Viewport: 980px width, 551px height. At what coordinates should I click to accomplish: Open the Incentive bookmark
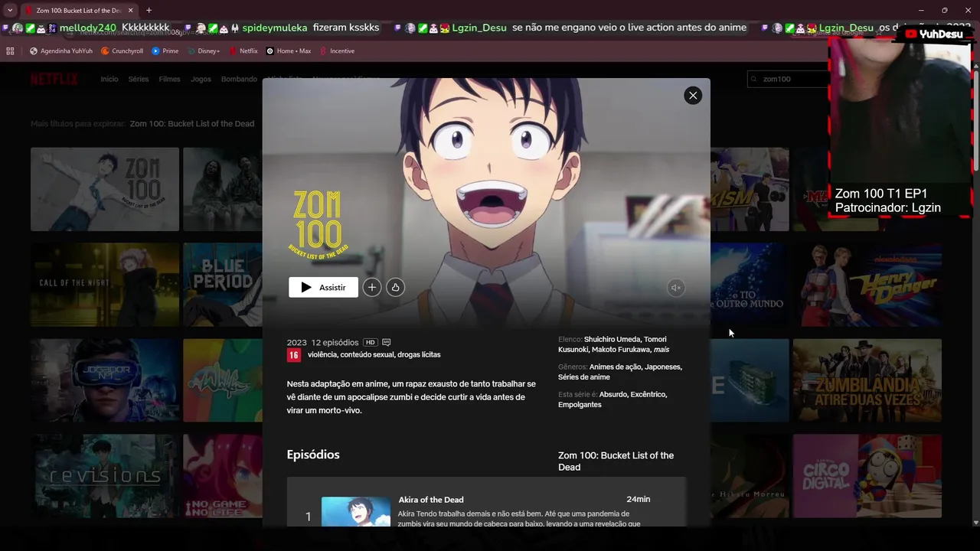(337, 51)
